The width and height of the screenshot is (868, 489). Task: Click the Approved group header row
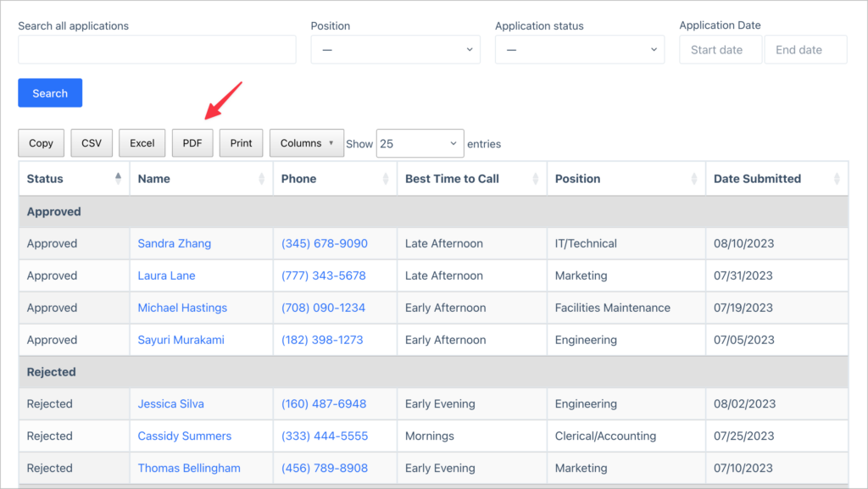(x=433, y=211)
